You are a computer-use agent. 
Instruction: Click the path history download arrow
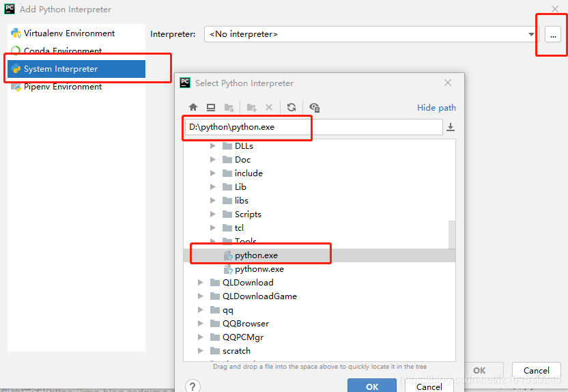(x=451, y=127)
